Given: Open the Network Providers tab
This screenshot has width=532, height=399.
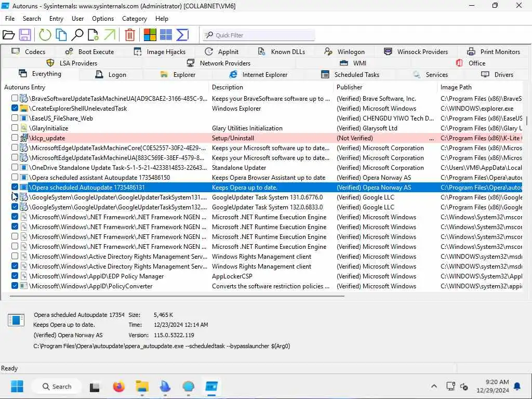Looking at the screenshot, I should coord(219,63).
